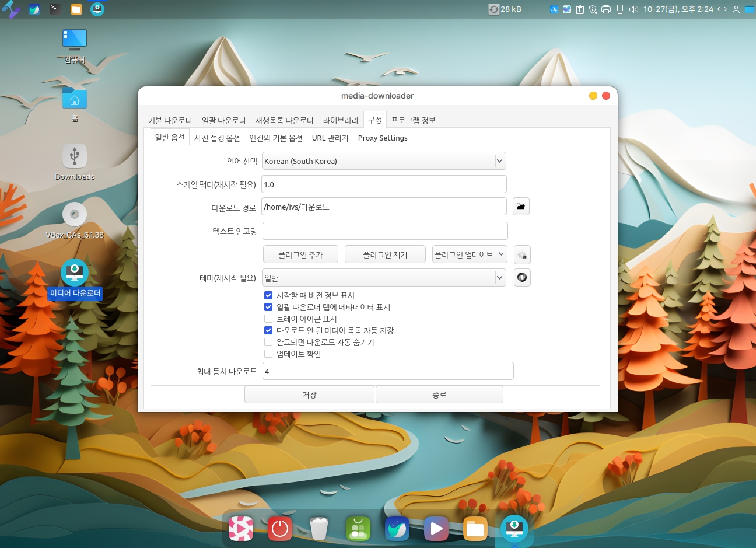
Task: Open the trash can in the dock
Action: 319,529
